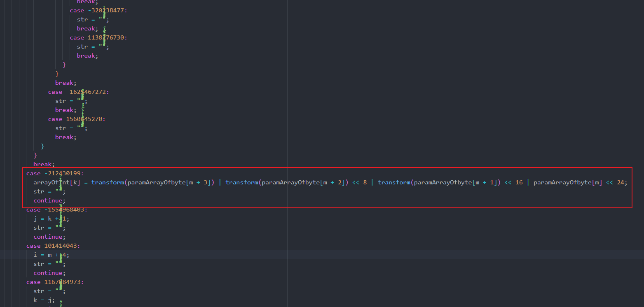Click break directly above case -212430199
Screen dimensions: 644x307
pyautogui.click(x=44, y=164)
